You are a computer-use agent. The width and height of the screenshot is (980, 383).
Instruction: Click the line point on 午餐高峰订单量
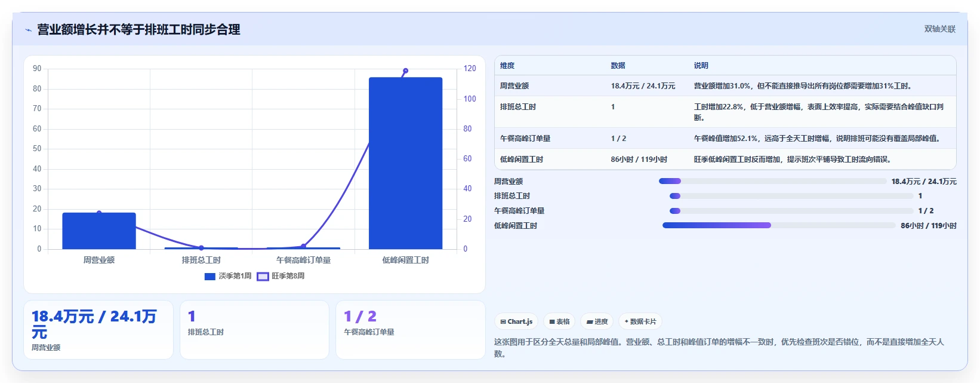303,246
